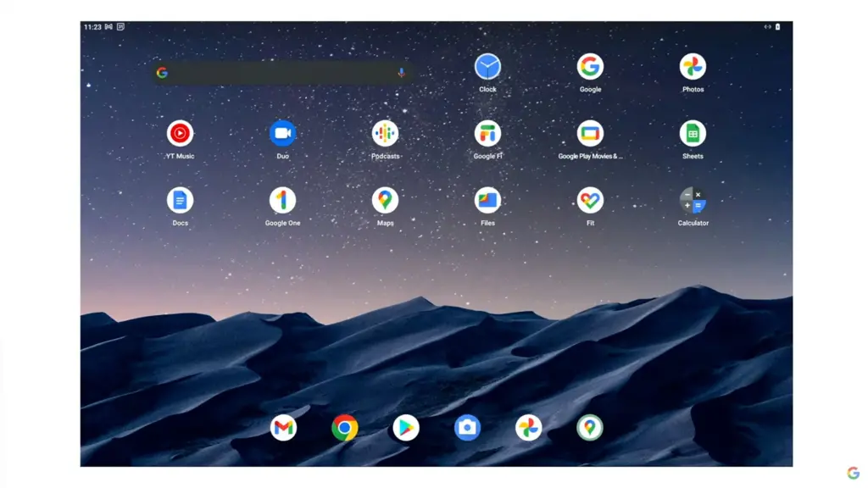Tap the Gmail notification icon in status bar
This screenshot has height=488, width=868.
coord(109,26)
